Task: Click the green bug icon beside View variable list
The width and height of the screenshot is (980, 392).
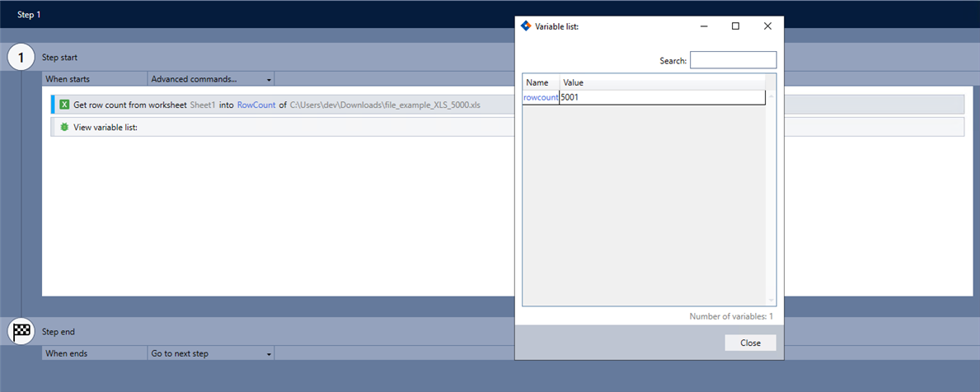Action: click(63, 128)
